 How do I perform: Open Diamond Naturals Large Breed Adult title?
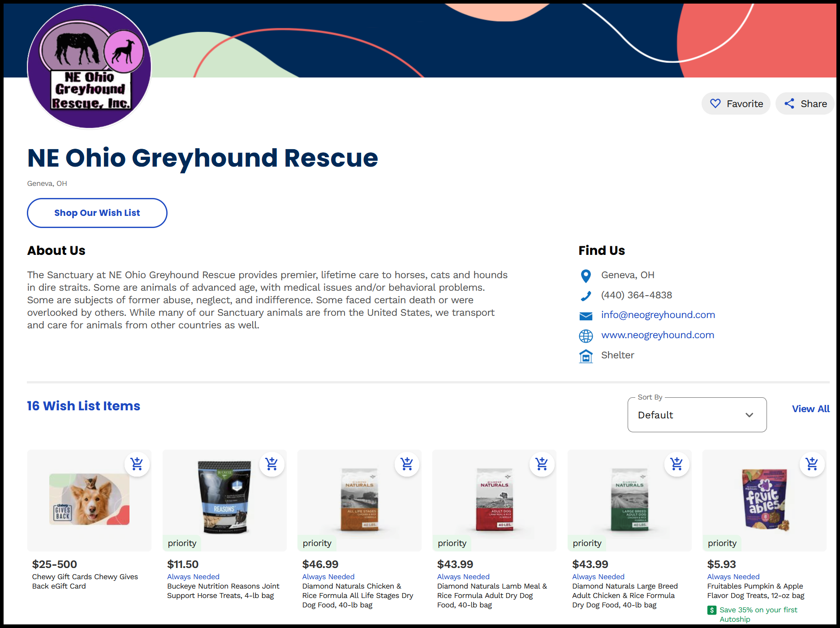pos(625,595)
